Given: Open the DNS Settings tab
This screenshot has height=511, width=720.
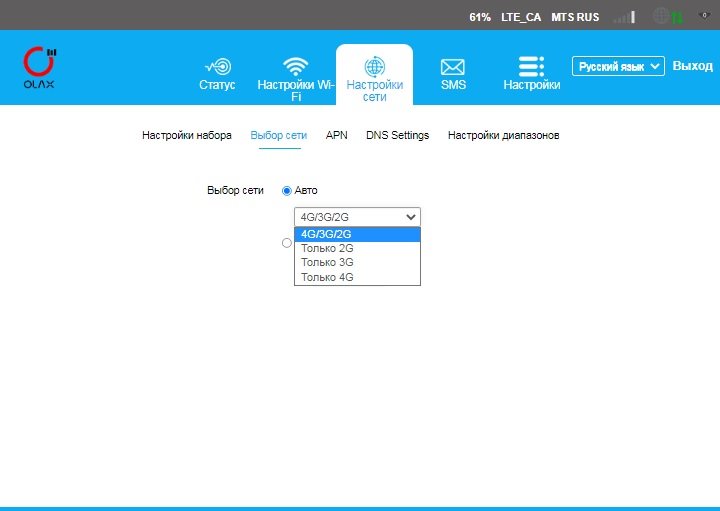Looking at the screenshot, I should pos(397,135).
